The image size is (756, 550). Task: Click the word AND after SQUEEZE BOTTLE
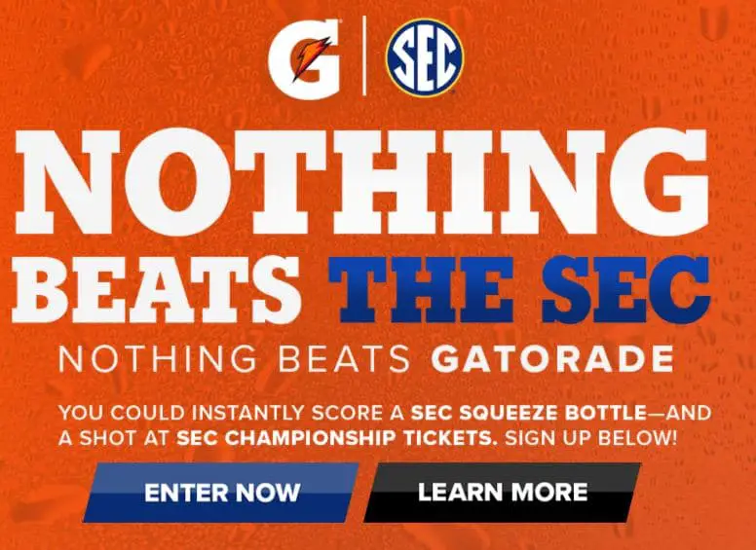coord(690,413)
